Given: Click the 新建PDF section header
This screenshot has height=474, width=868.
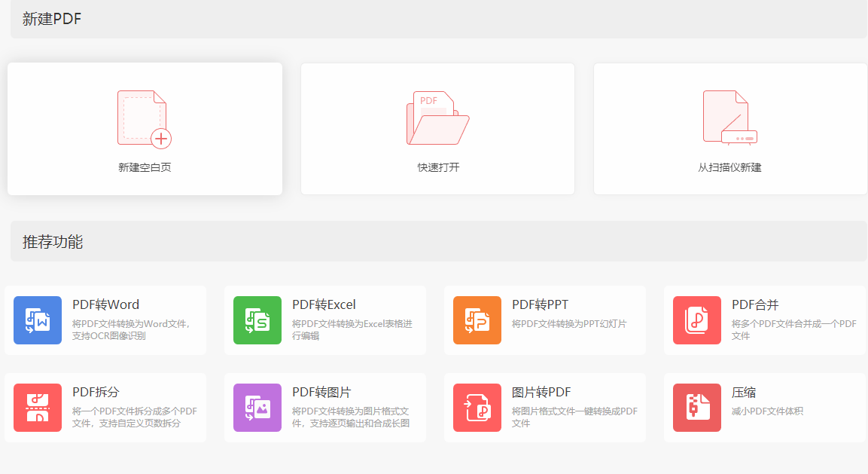Looking at the screenshot, I should tap(50, 20).
